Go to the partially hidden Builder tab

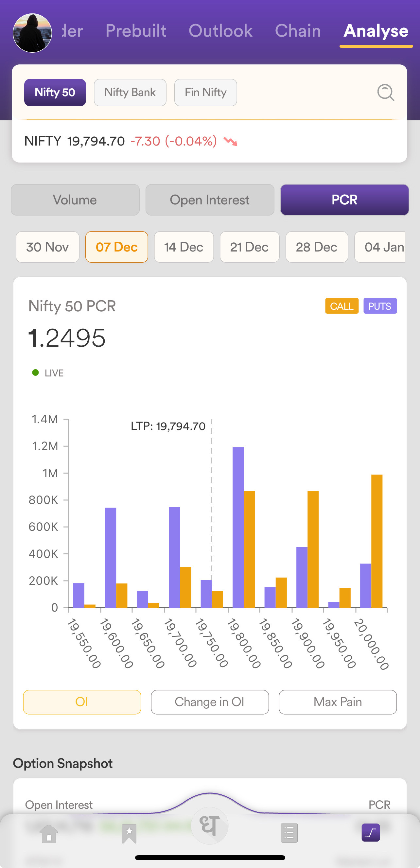tap(73, 31)
